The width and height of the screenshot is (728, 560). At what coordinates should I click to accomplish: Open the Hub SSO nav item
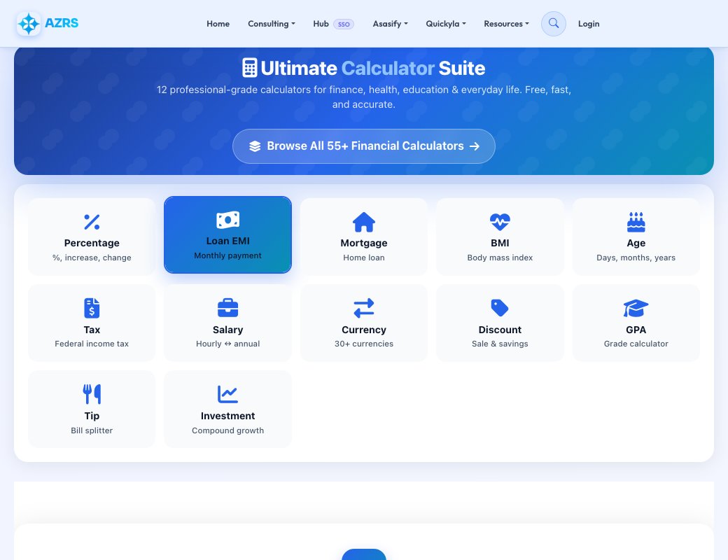click(x=333, y=24)
